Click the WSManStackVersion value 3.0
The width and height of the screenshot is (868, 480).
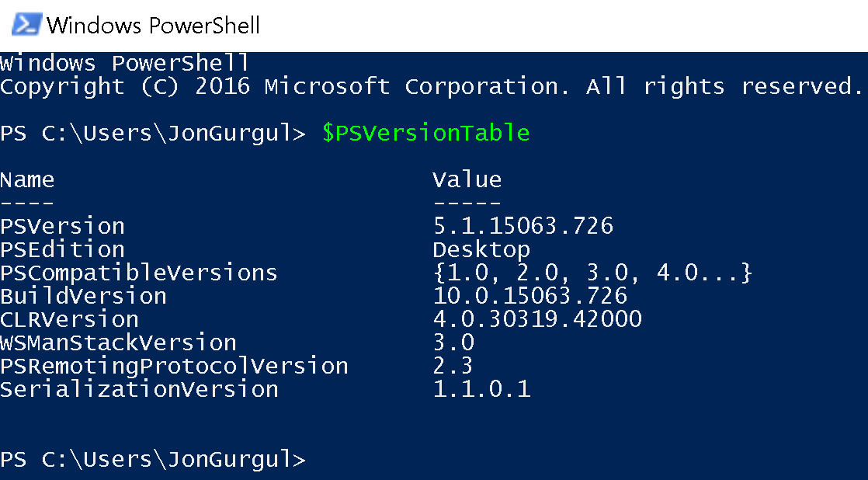pyautogui.click(x=454, y=343)
